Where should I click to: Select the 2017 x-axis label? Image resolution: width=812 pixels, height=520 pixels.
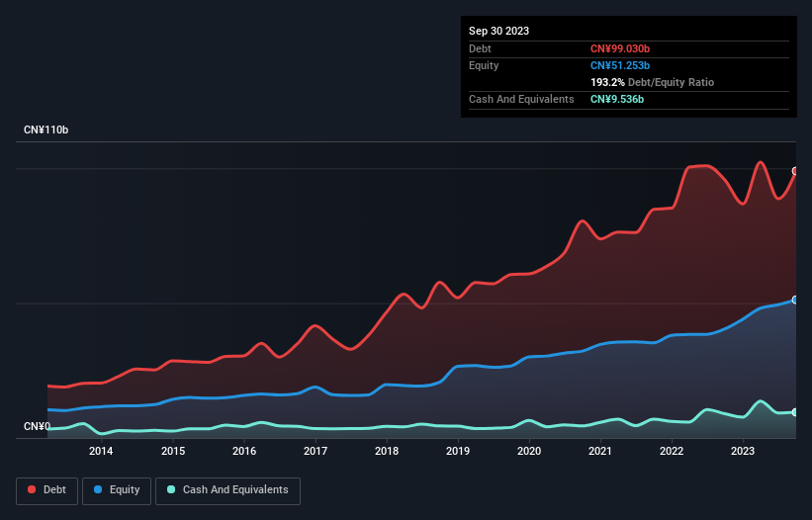tap(316, 451)
